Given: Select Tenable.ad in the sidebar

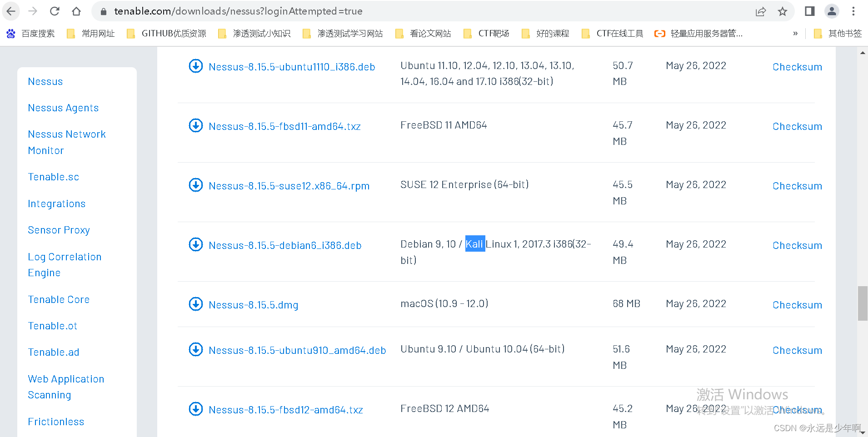Looking at the screenshot, I should tap(54, 353).
